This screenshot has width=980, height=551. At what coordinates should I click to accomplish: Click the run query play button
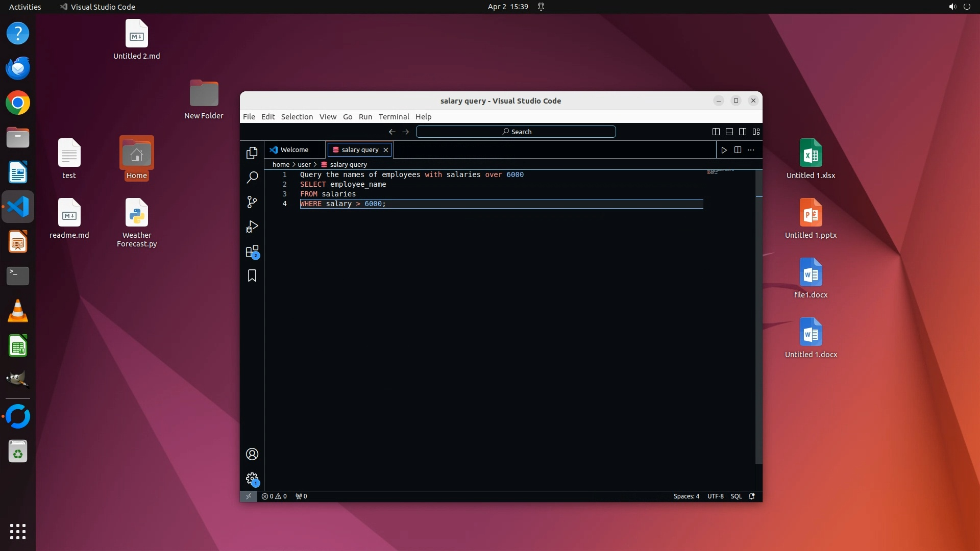[x=724, y=150]
